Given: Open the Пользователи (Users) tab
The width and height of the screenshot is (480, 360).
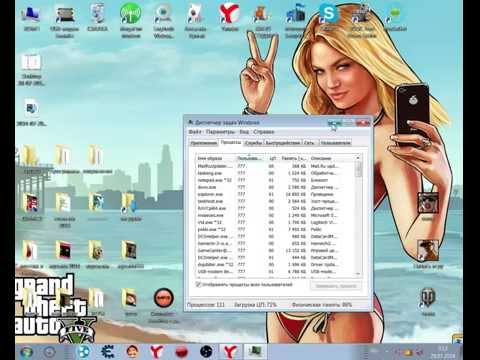Looking at the screenshot, I should coord(335,143).
